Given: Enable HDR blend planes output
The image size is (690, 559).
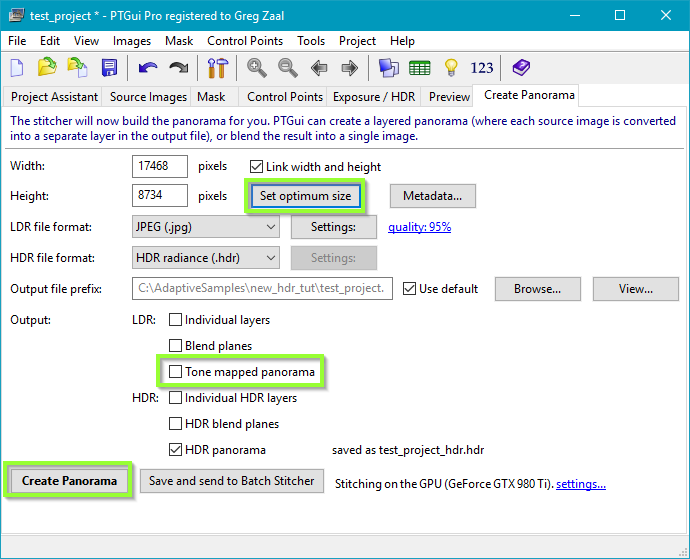Looking at the screenshot, I should coord(175,423).
